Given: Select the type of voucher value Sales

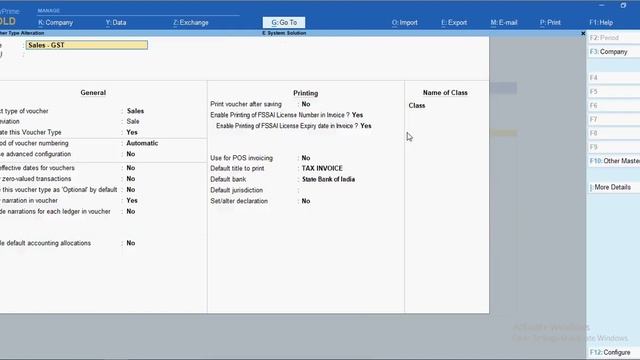Looking at the screenshot, I should click(135, 111).
